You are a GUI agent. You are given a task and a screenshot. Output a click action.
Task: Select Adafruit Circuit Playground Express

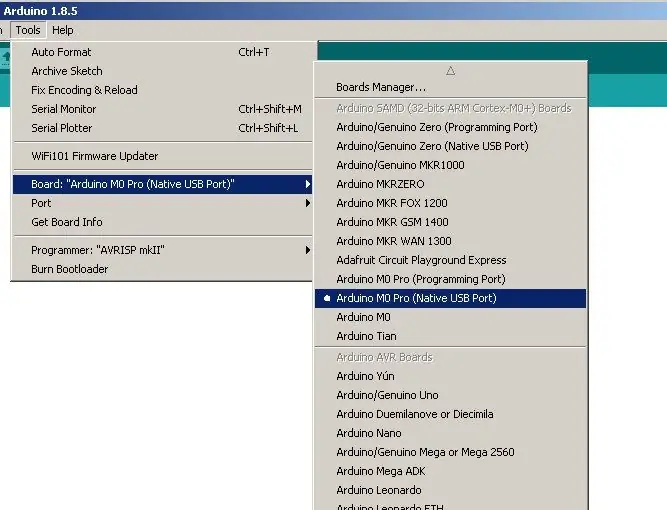450,260
